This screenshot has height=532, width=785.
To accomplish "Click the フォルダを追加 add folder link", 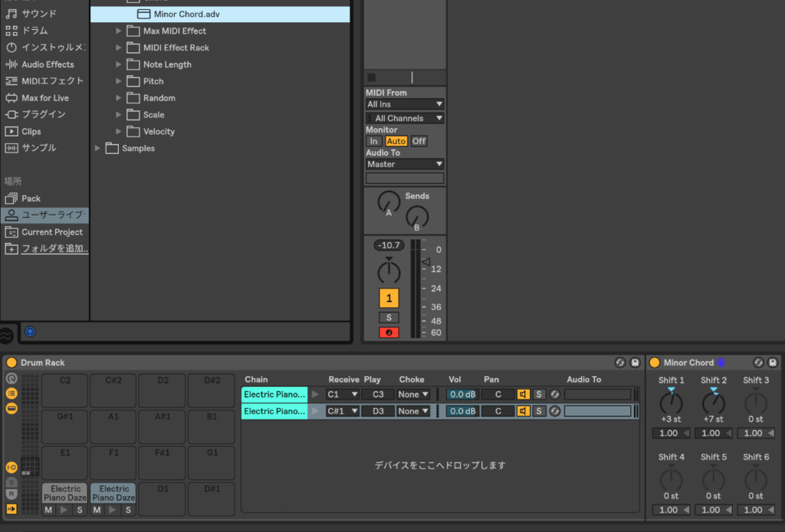I will coord(54,248).
